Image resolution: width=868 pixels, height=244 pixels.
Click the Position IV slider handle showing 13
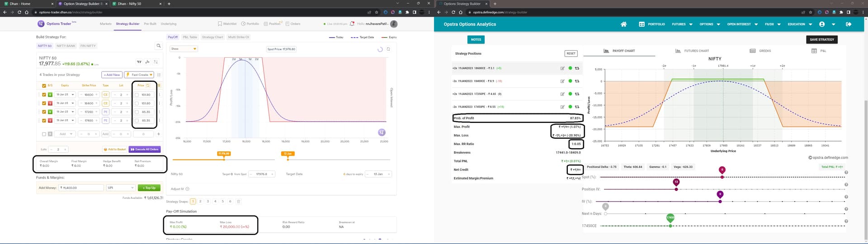tap(676, 189)
